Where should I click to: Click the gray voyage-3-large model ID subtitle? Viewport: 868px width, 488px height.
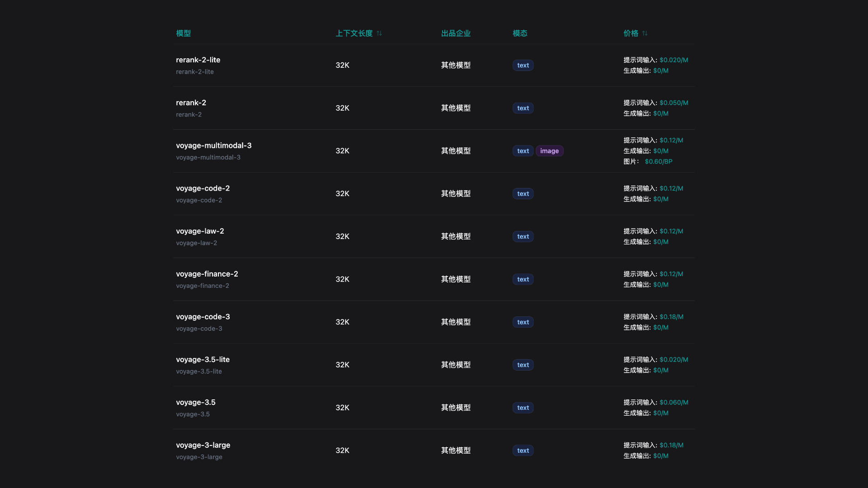point(199,457)
